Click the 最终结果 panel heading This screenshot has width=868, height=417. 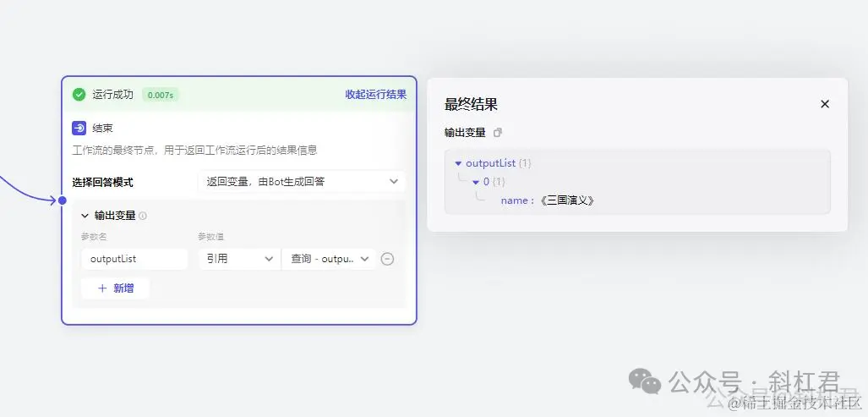pyautogui.click(x=471, y=104)
